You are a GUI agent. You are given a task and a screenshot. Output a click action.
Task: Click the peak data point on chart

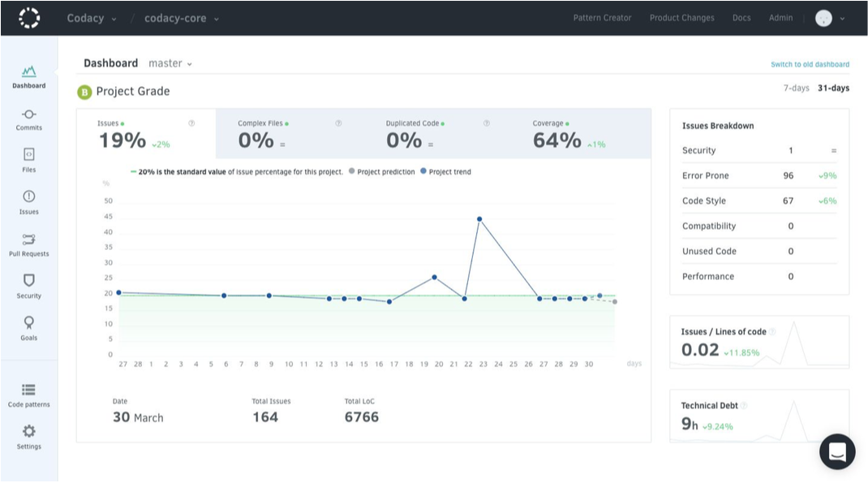click(480, 219)
